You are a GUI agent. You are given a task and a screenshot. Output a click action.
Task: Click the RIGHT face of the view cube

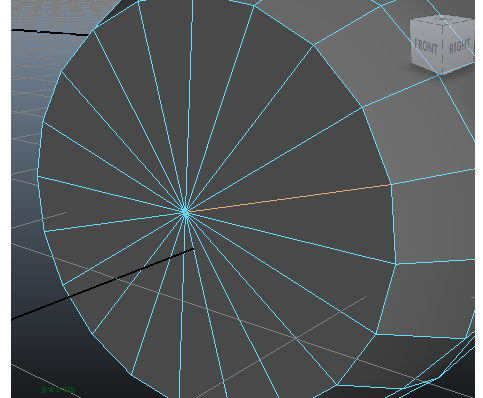(x=459, y=46)
